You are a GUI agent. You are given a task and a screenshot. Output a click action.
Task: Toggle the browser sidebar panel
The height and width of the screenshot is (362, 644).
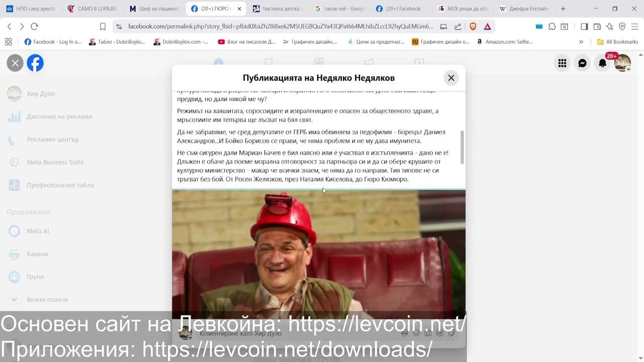tap(584, 27)
